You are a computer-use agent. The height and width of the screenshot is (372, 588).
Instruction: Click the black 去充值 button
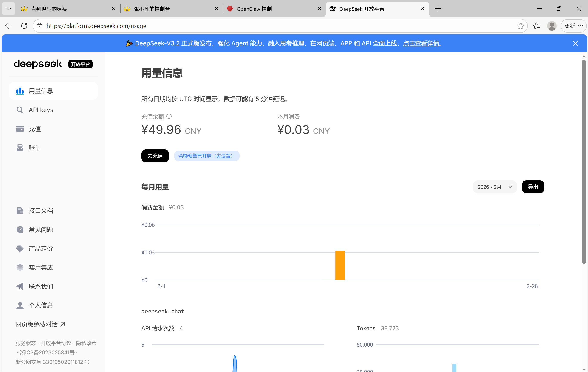[155, 156]
